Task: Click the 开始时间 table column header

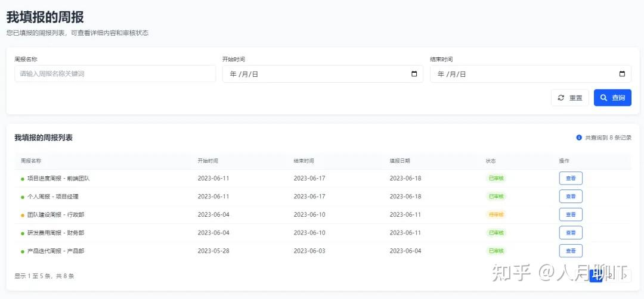Action: pyautogui.click(x=208, y=161)
